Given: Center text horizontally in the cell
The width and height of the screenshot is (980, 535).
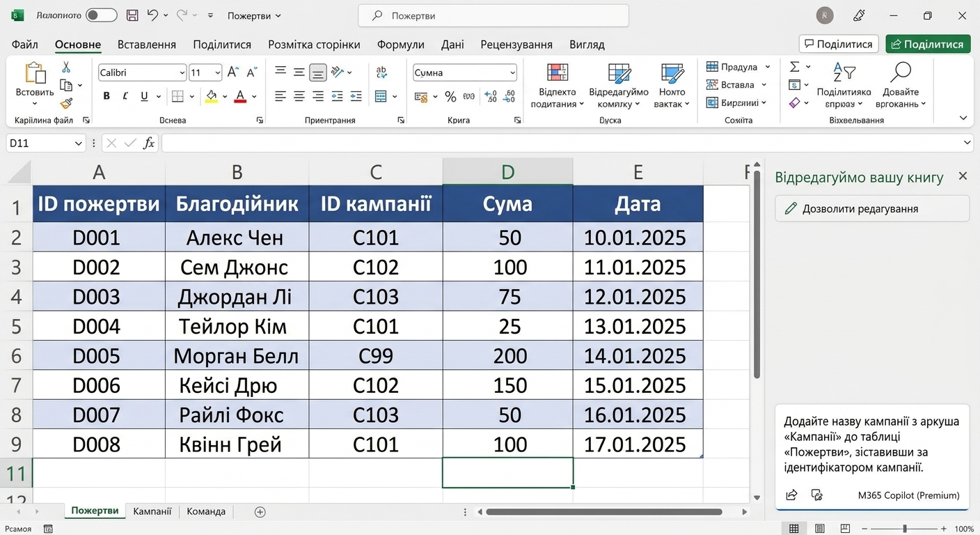Looking at the screenshot, I should (x=299, y=96).
